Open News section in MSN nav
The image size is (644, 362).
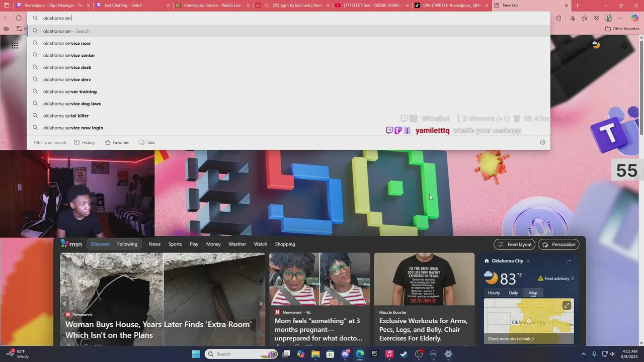coord(154,244)
